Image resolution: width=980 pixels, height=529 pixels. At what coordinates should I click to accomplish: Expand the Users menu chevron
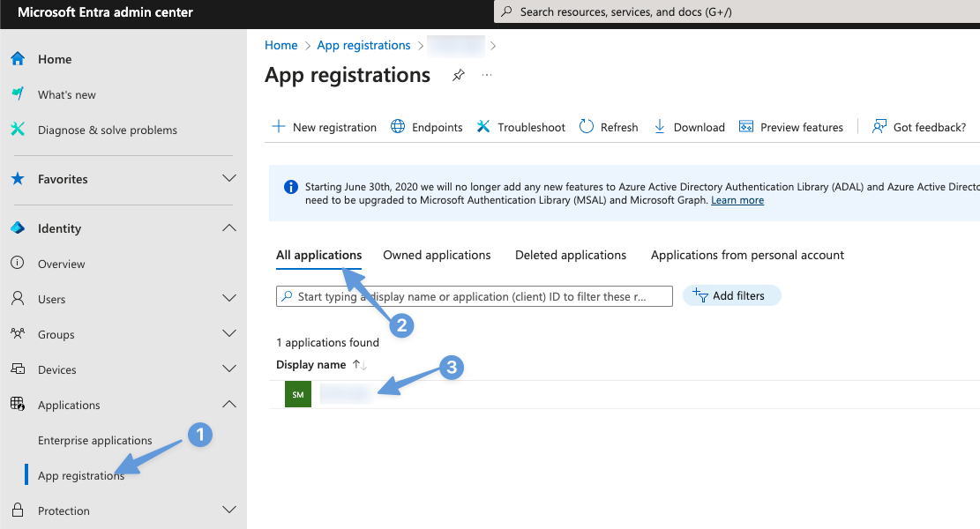(229, 299)
